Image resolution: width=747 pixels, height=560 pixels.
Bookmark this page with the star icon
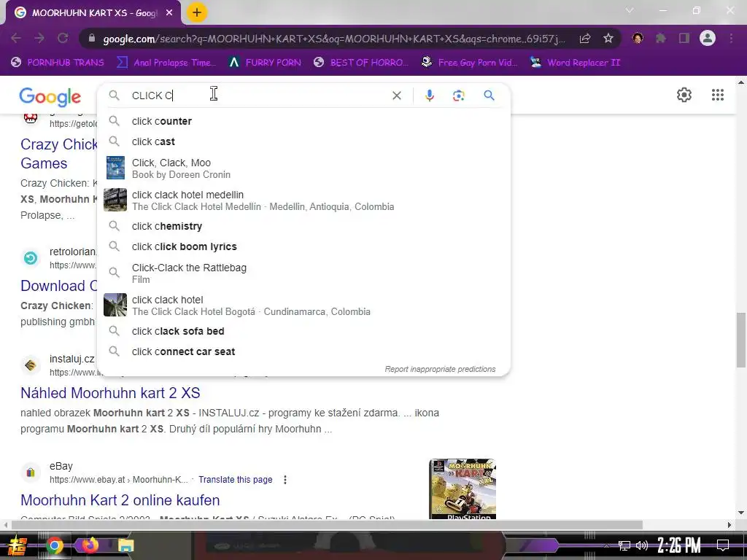pyautogui.click(x=608, y=39)
